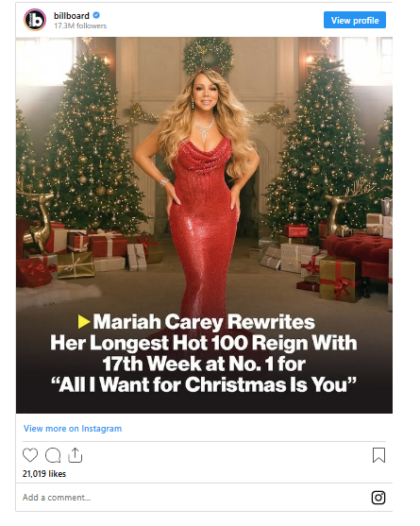Screen dimensions: 420x526
Task: Open the 21,019 likes count
Action: tap(44, 474)
